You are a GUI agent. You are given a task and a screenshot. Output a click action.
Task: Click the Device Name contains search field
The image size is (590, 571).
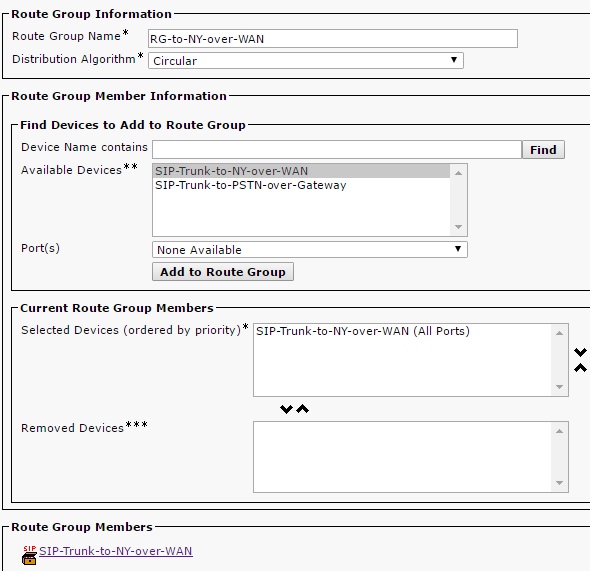tap(337, 150)
